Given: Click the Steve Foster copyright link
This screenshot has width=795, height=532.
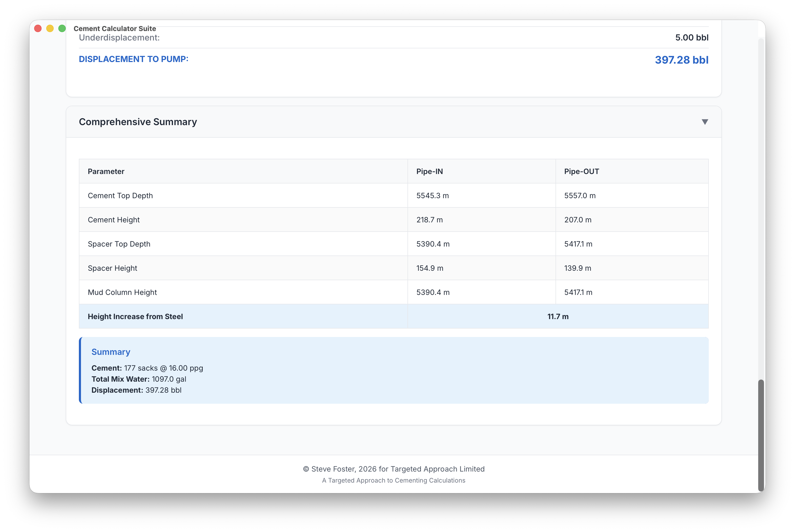Looking at the screenshot, I should tap(394, 469).
